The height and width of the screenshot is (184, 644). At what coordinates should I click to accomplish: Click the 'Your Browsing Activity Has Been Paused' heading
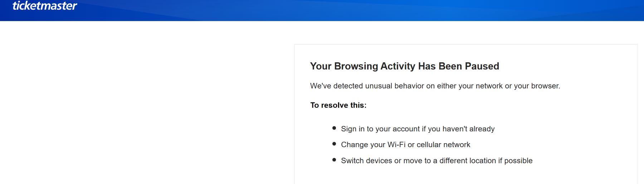click(x=404, y=66)
